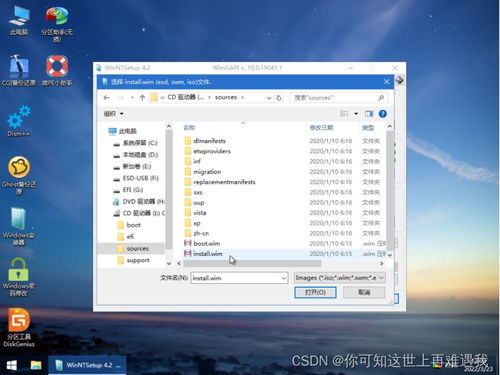500x375 pixels.
Task: Expand the address bar history dropdown
Action: coord(269,98)
